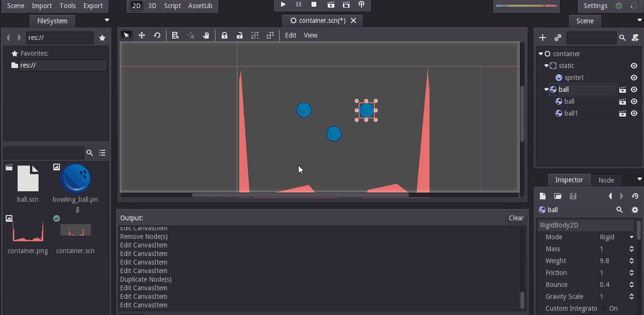644x315 pixels.
Task: Open the Mode Rigid dropdown
Action: click(616, 237)
